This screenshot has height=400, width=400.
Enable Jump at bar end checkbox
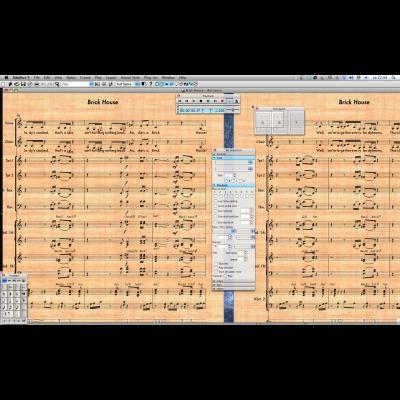tap(215, 206)
